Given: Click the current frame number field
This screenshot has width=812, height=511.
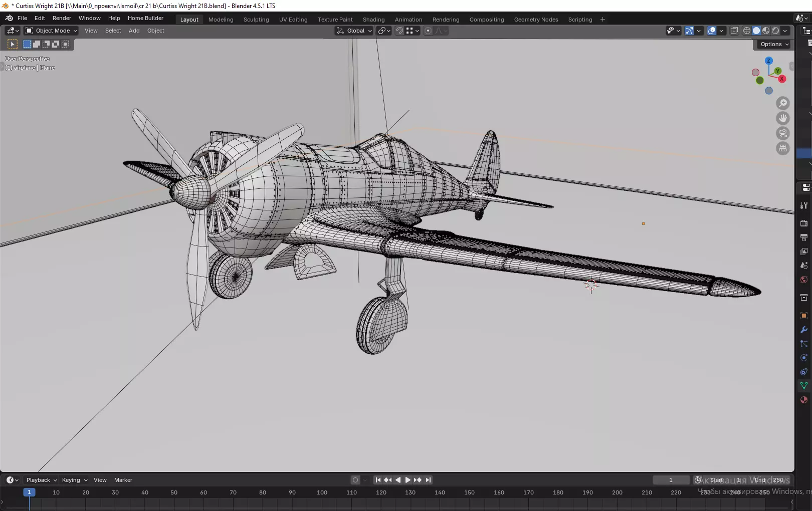Looking at the screenshot, I should coord(671,480).
